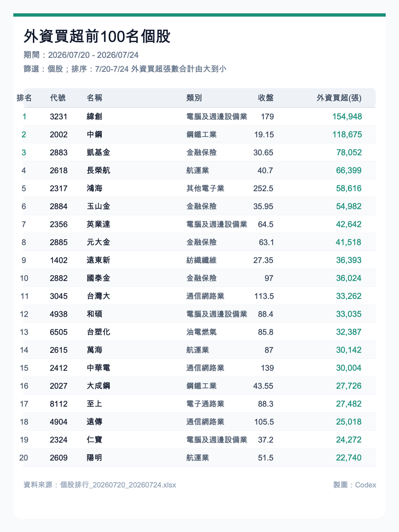Viewport: 399px width, 532px height.
Task: Click the 外資買超(張) column header
Action: [339, 98]
